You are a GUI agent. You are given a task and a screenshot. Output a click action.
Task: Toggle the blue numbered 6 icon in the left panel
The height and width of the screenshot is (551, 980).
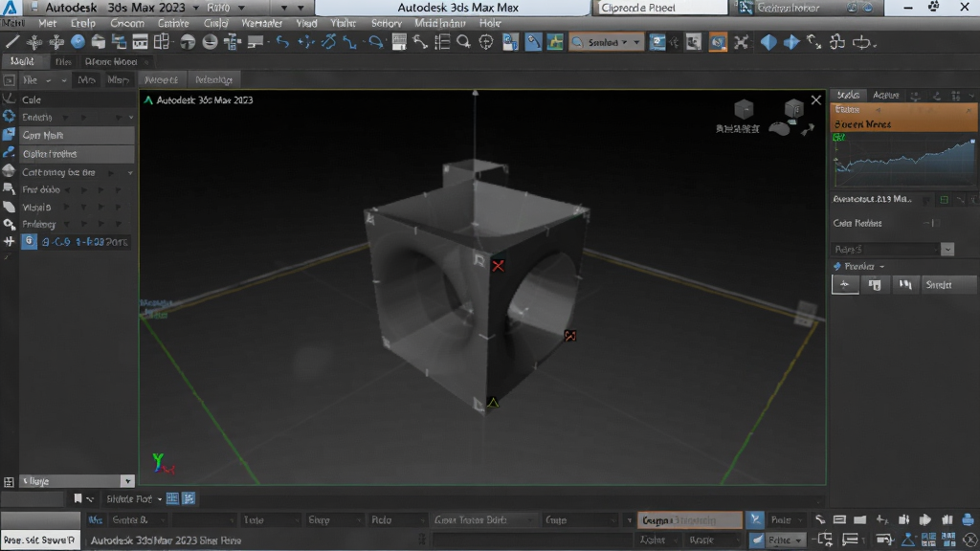click(29, 241)
